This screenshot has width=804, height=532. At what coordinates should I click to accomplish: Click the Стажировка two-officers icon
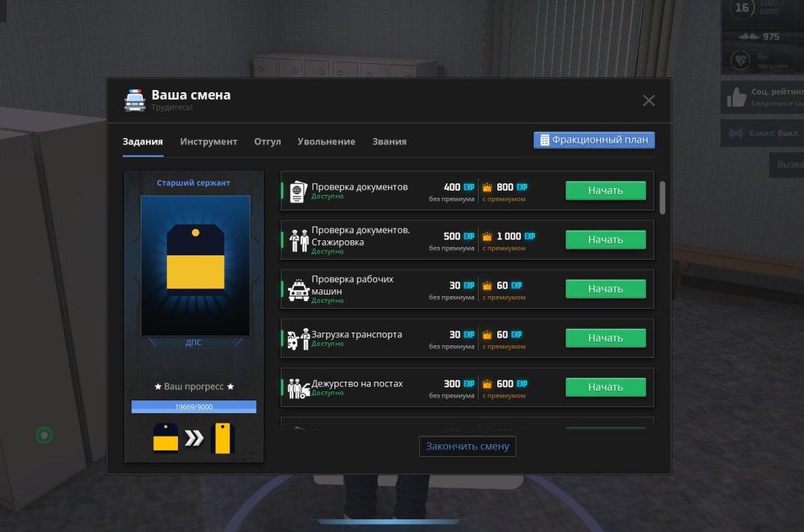pos(299,240)
